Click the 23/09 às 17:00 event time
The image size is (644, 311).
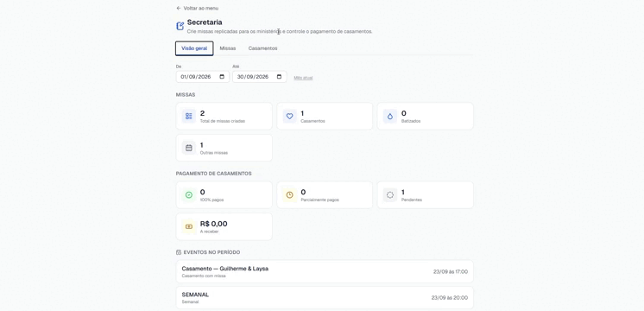point(450,271)
